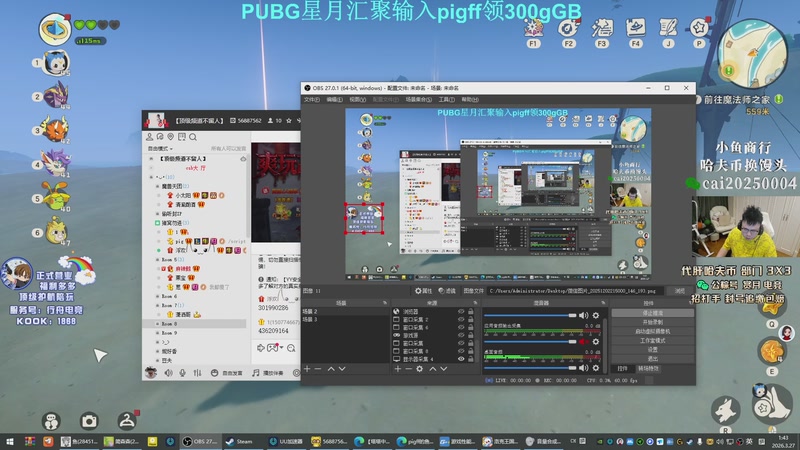Click the 开始录制 button in OBS
Viewport: 800px width, 450px height.
[653, 322]
